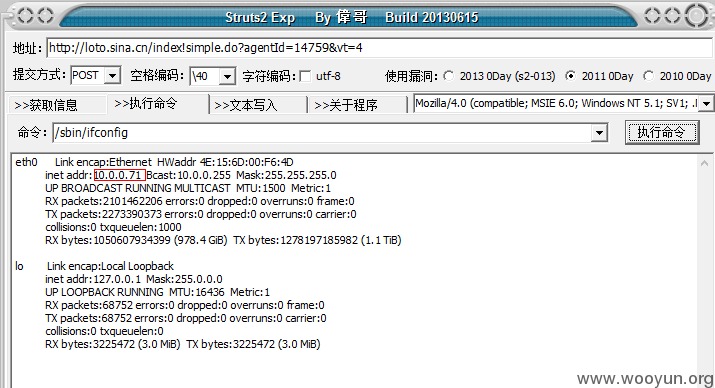Switch to the 获取信息 tab
715x388 pixels.
pos(56,105)
